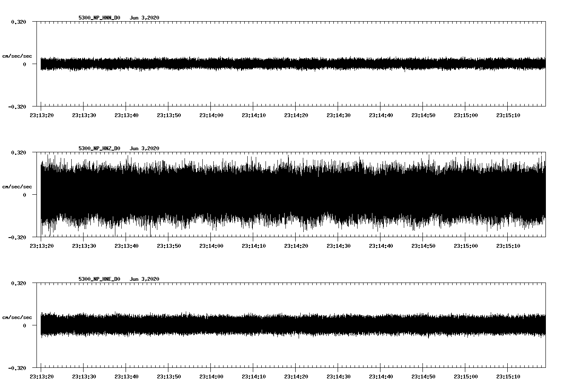Click the -0.320 lower axis value on HNE plot
576x392 pixels.
coord(17,368)
